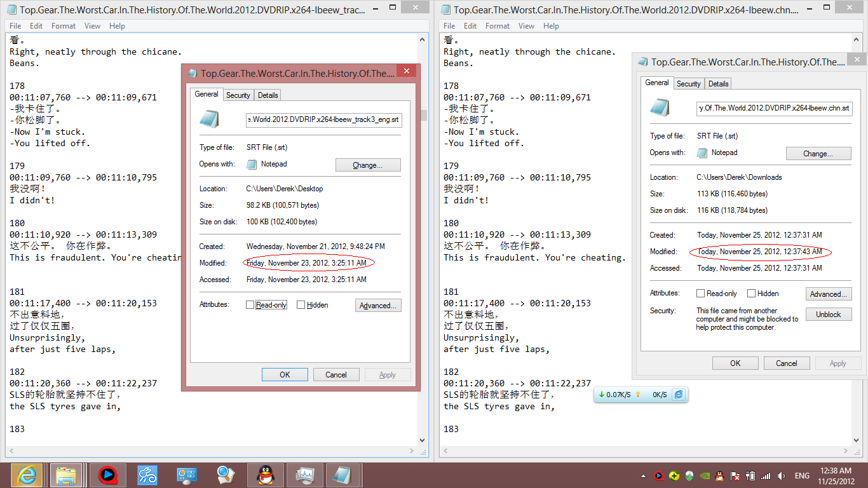Open Control Panel taskbar icon
Viewport: 868px width, 488px height.
click(186, 475)
